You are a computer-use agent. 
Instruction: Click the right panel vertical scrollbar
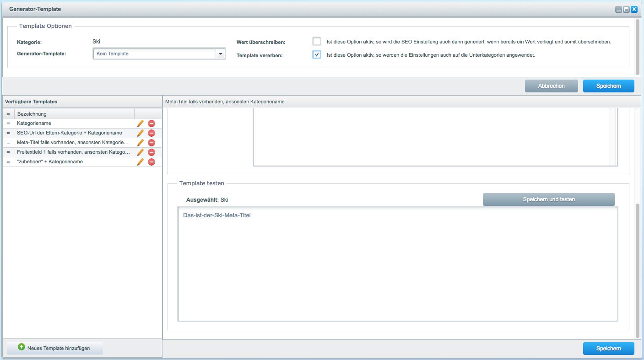[x=638, y=270]
